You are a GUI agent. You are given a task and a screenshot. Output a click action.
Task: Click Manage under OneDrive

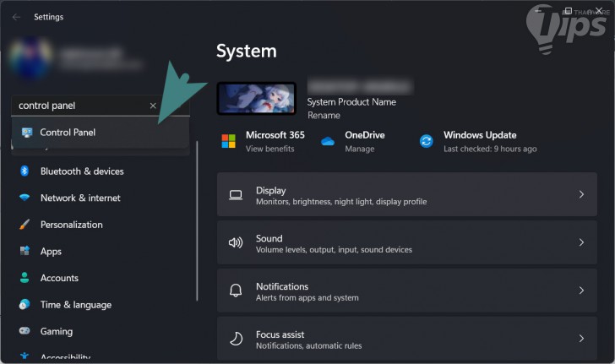(360, 149)
